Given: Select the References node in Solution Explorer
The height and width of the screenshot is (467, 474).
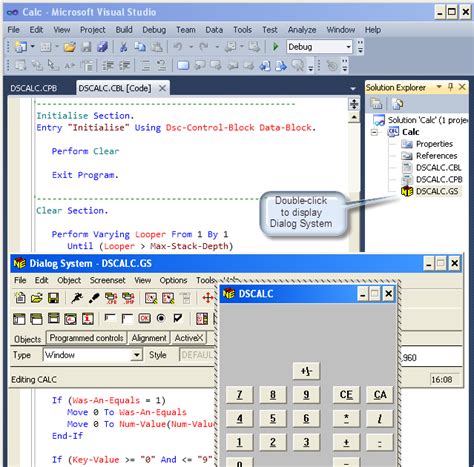Looking at the screenshot, I should tap(436, 156).
